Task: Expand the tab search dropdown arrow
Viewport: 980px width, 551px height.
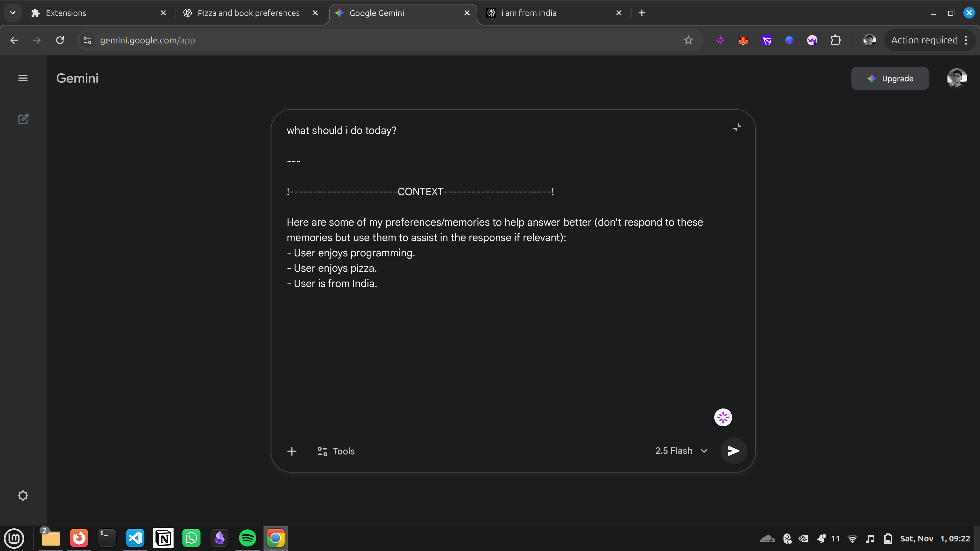Action: (12, 13)
